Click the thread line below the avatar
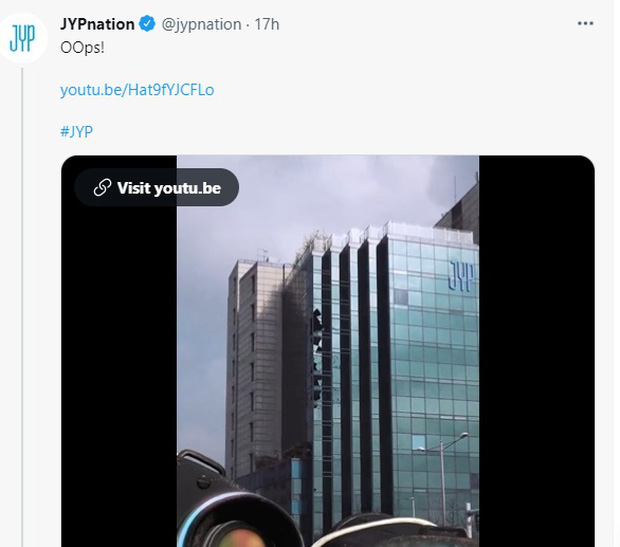Viewport: 620px width, 547px height. pos(22,307)
